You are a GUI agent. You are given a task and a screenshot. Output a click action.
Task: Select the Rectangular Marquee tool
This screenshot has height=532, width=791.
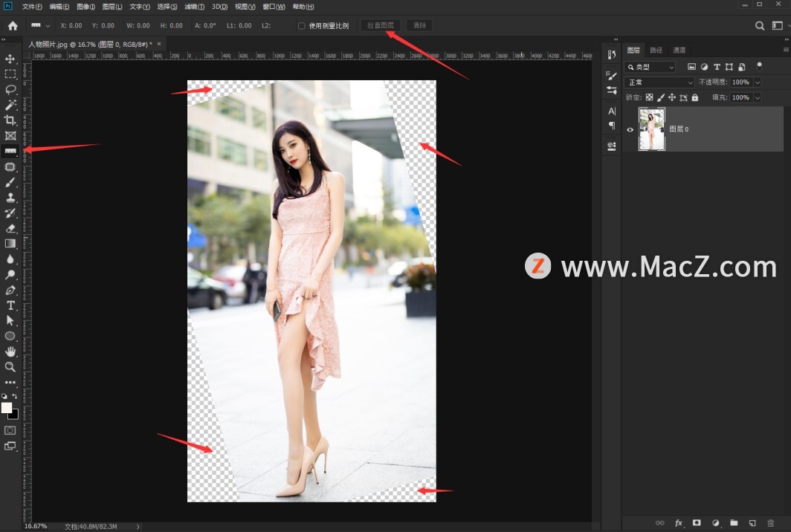coord(10,74)
